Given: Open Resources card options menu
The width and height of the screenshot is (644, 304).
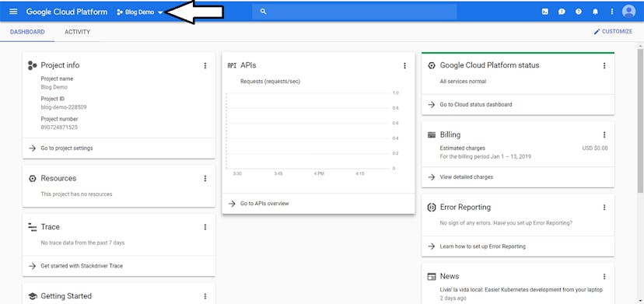Looking at the screenshot, I should coord(205,179).
